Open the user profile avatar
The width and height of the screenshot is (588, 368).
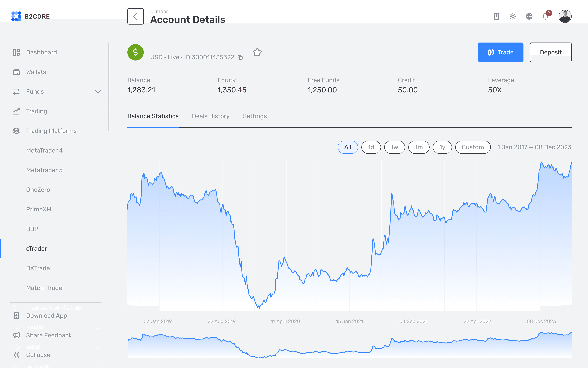(565, 16)
